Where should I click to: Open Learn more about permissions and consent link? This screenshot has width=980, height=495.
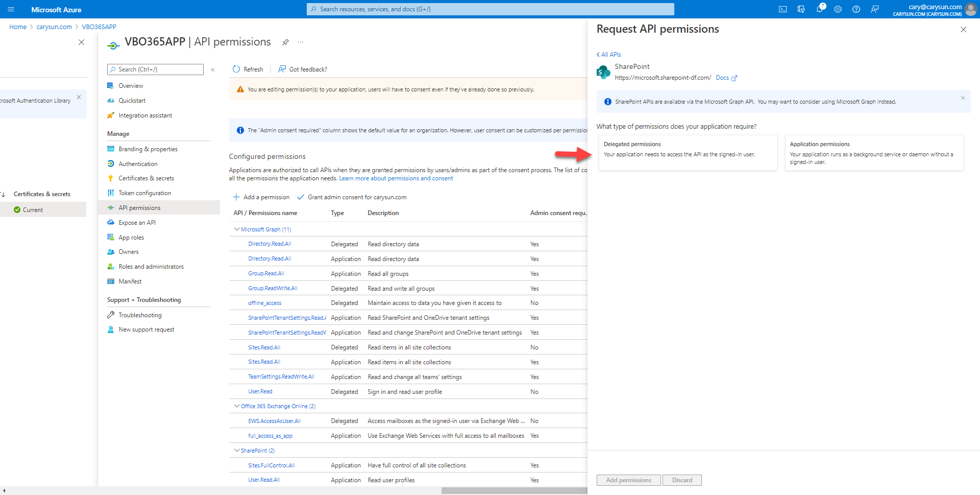tap(396, 178)
